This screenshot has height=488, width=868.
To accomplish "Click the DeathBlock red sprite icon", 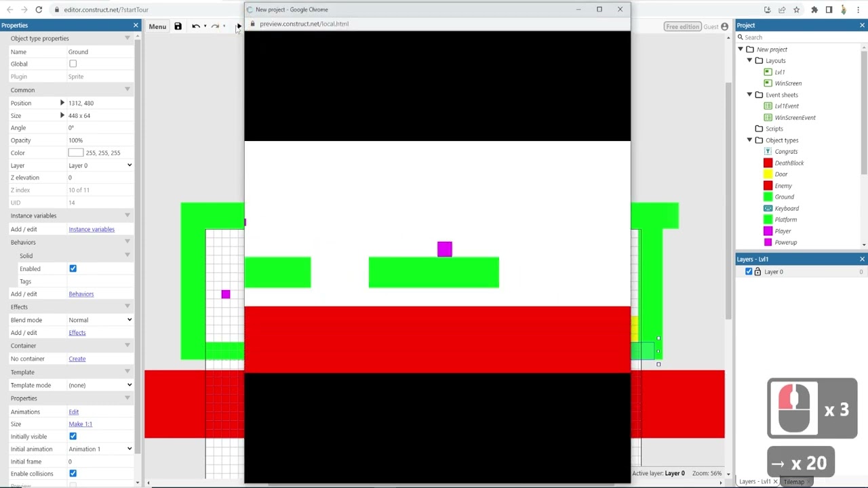I will pyautogui.click(x=768, y=163).
